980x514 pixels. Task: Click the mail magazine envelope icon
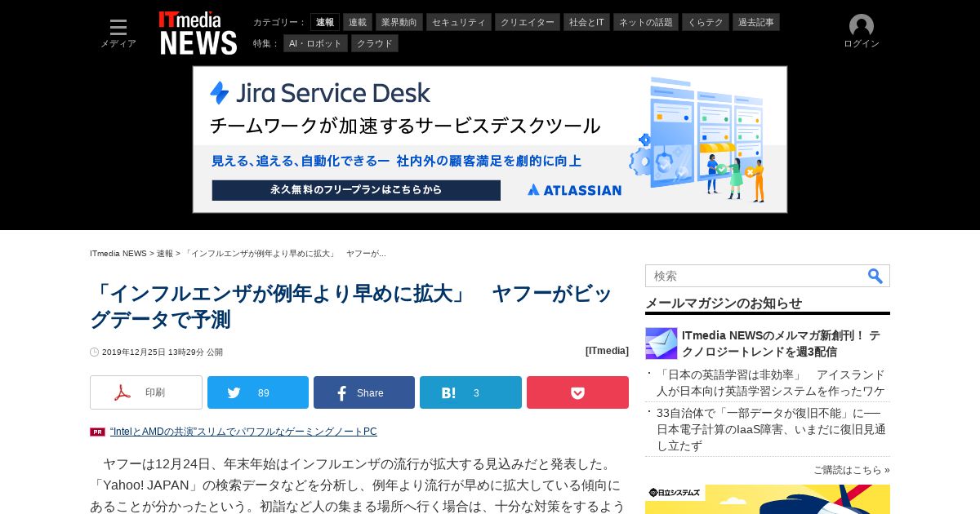pyautogui.click(x=661, y=343)
